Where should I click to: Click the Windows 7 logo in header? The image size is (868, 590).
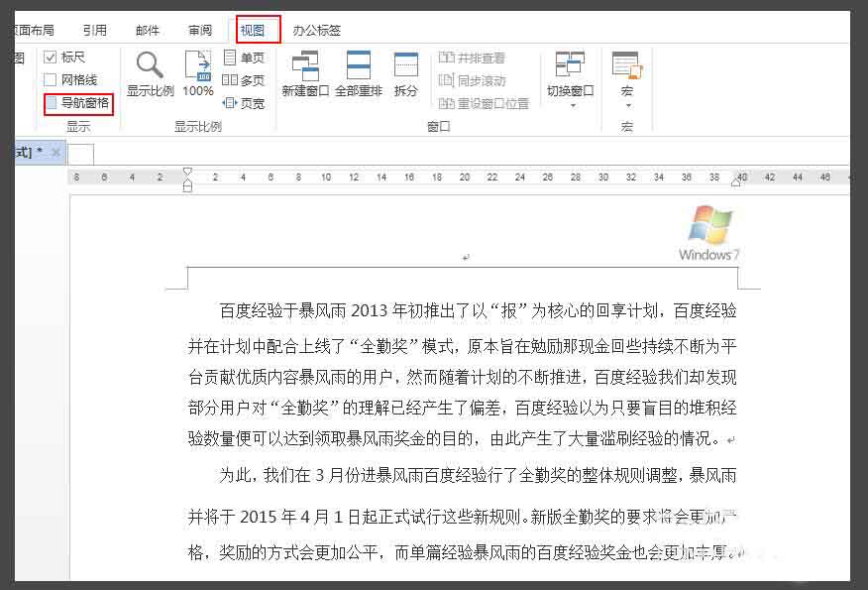pyautogui.click(x=709, y=233)
